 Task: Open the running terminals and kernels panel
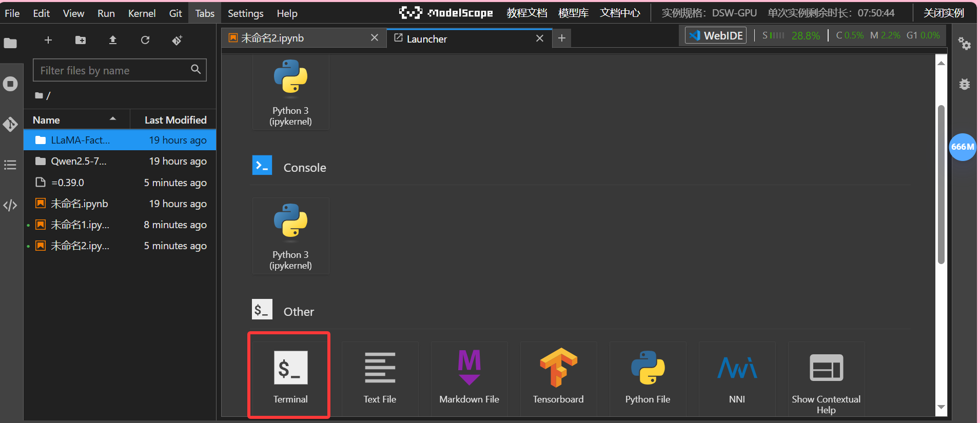(10, 84)
